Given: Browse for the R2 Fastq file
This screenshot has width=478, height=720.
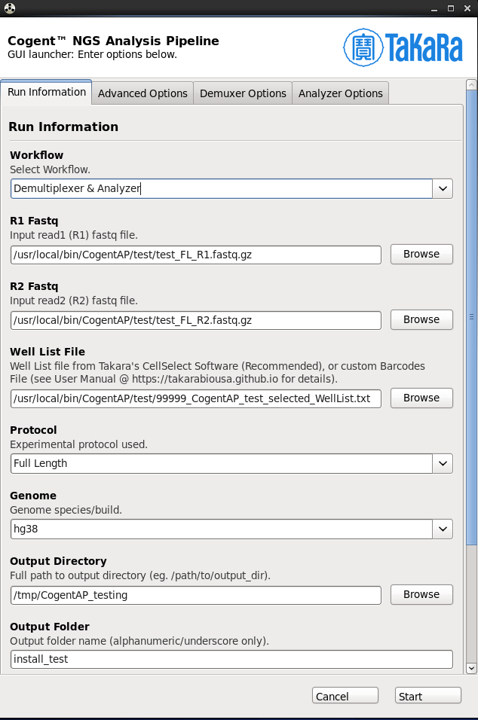Looking at the screenshot, I should coord(422,320).
